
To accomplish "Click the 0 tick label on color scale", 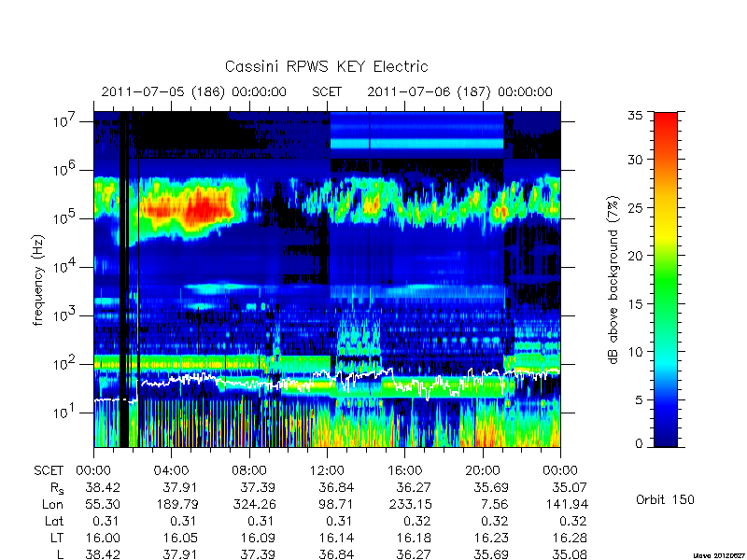I will (x=639, y=443).
